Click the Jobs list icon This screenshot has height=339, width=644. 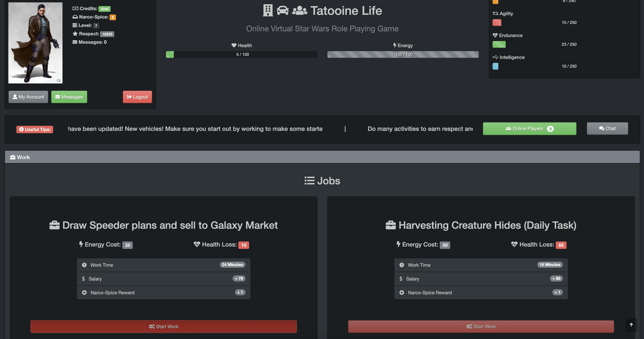click(x=309, y=180)
